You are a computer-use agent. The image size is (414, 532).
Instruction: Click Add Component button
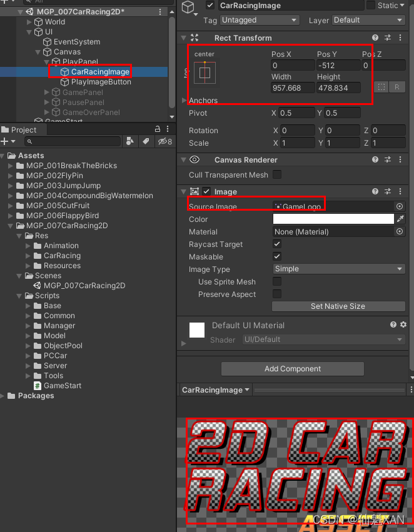point(293,368)
